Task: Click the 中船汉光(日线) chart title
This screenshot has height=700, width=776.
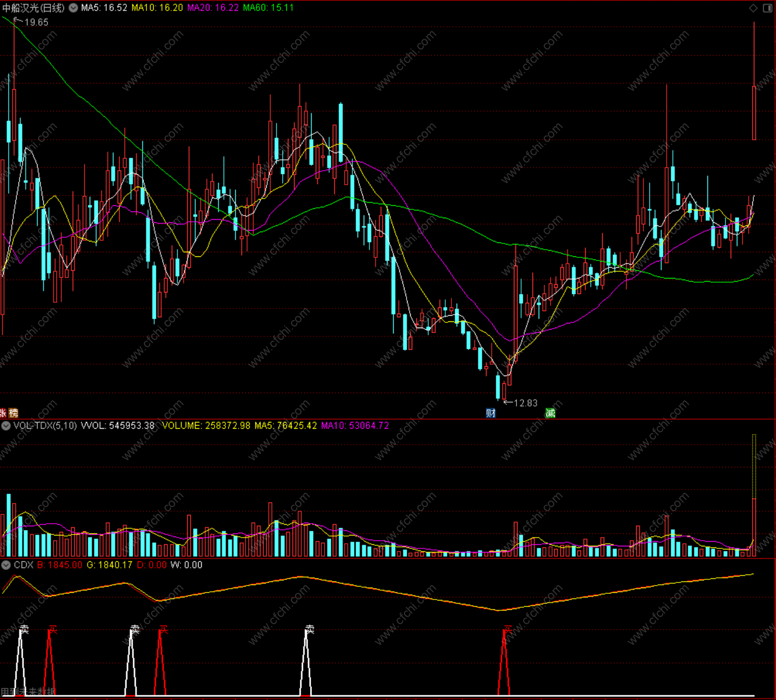Action: [34, 8]
